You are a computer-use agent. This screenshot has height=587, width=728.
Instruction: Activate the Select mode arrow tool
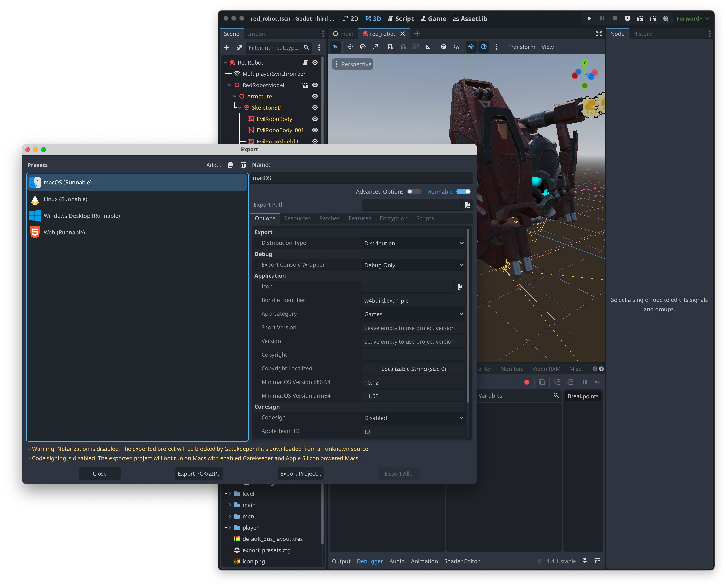335,47
